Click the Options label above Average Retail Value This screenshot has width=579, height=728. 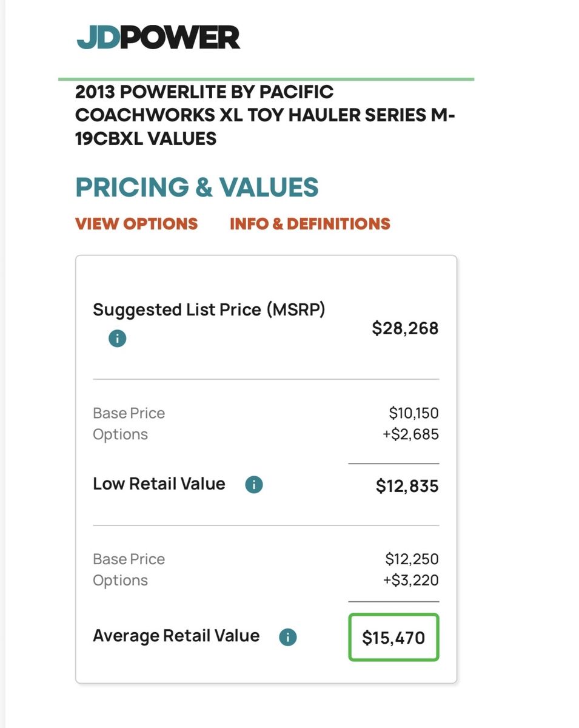(120, 580)
